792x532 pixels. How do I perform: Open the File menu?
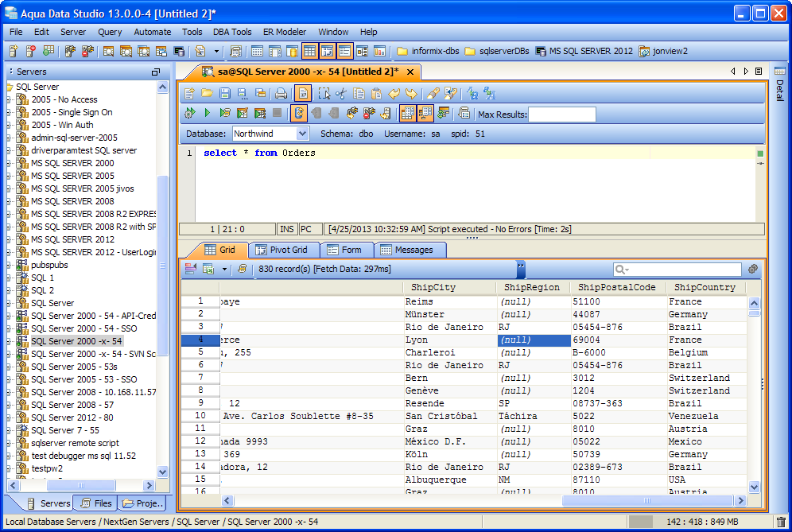click(16, 32)
